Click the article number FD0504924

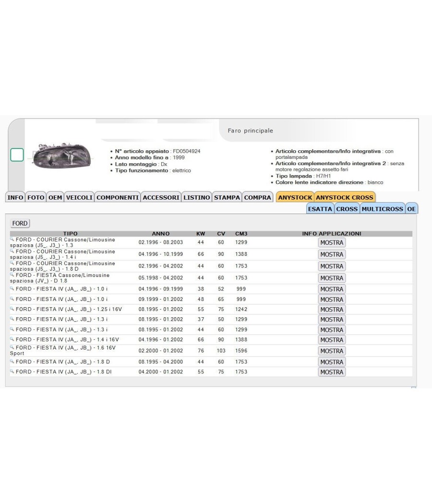click(x=186, y=151)
